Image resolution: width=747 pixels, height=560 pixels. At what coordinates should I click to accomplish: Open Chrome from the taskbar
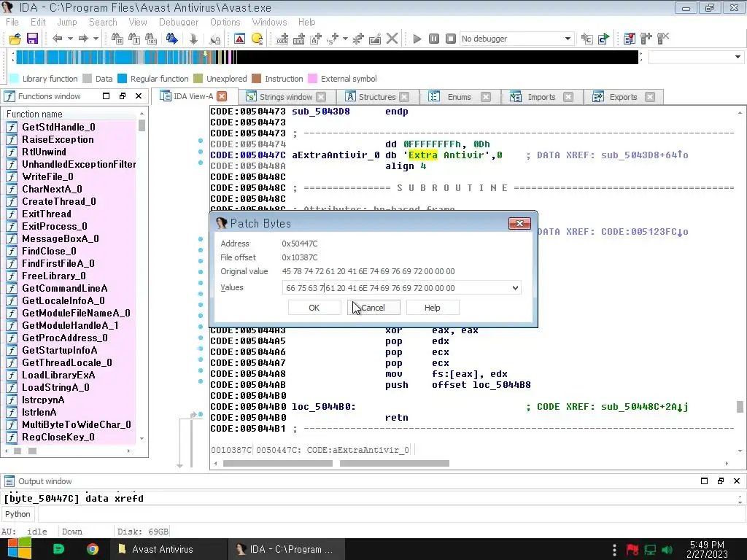[x=93, y=550]
